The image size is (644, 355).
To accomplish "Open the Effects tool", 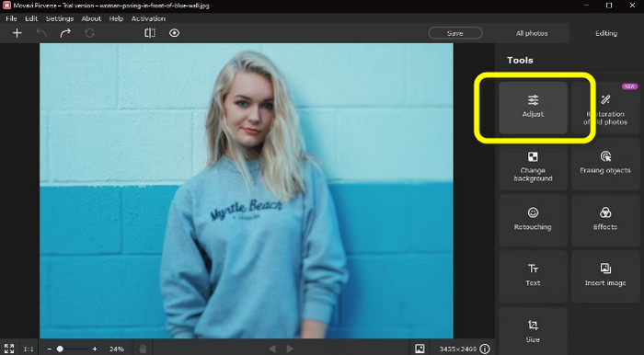I will [x=605, y=220].
